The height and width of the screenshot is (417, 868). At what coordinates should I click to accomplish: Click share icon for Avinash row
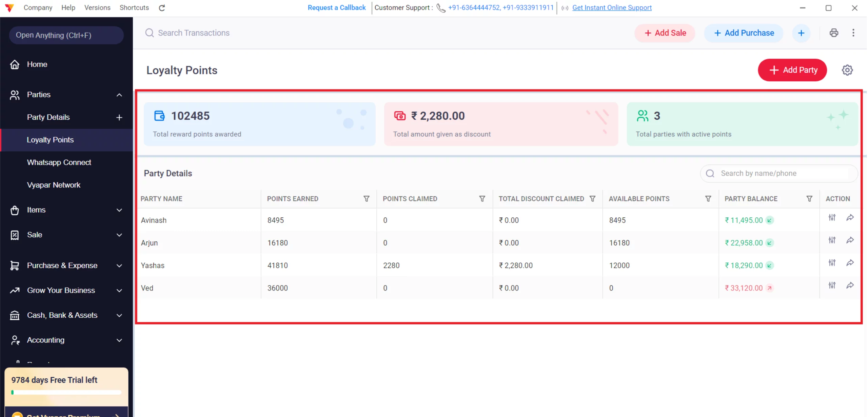850,218
